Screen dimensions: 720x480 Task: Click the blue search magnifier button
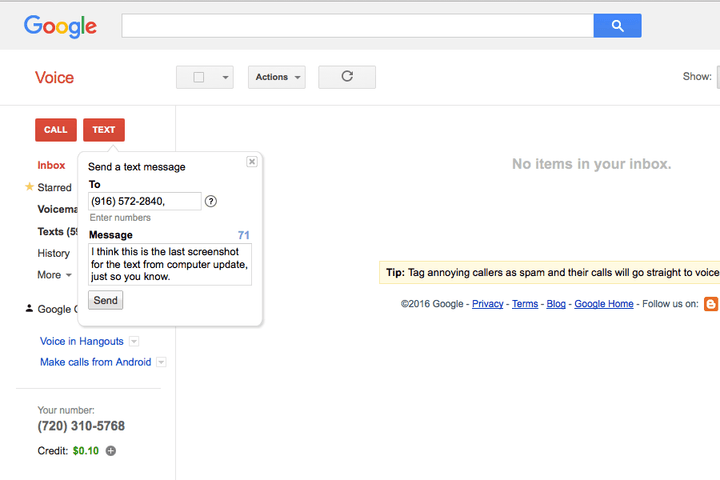point(617,26)
